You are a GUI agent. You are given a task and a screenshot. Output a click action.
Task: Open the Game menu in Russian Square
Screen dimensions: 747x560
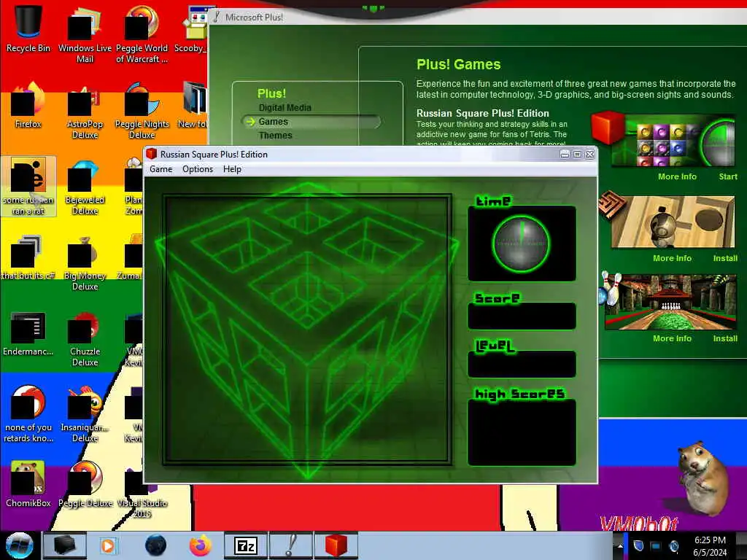click(160, 169)
